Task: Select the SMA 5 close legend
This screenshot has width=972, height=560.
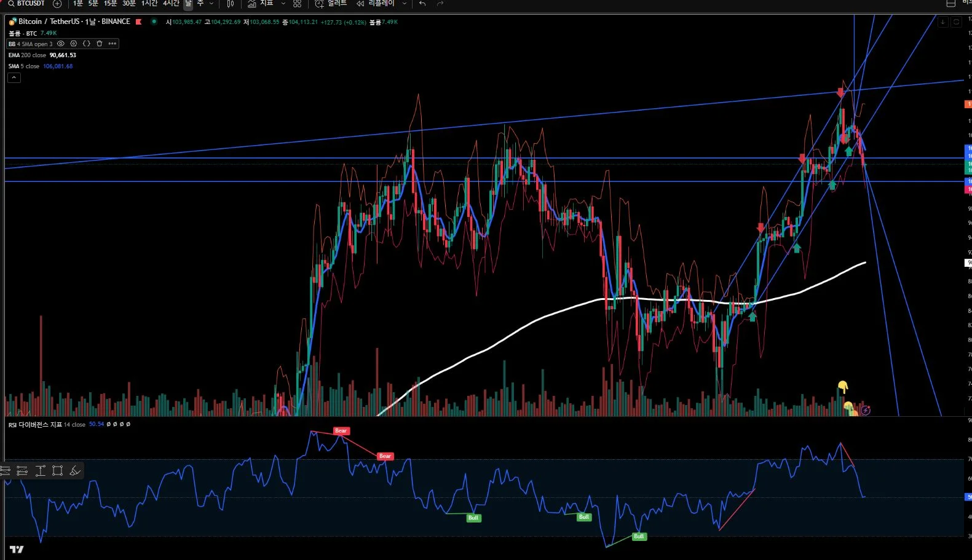Action: click(24, 66)
